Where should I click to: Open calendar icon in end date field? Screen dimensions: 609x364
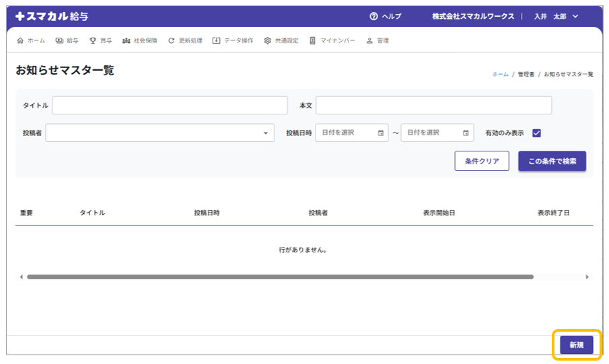click(x=466, y=133)
